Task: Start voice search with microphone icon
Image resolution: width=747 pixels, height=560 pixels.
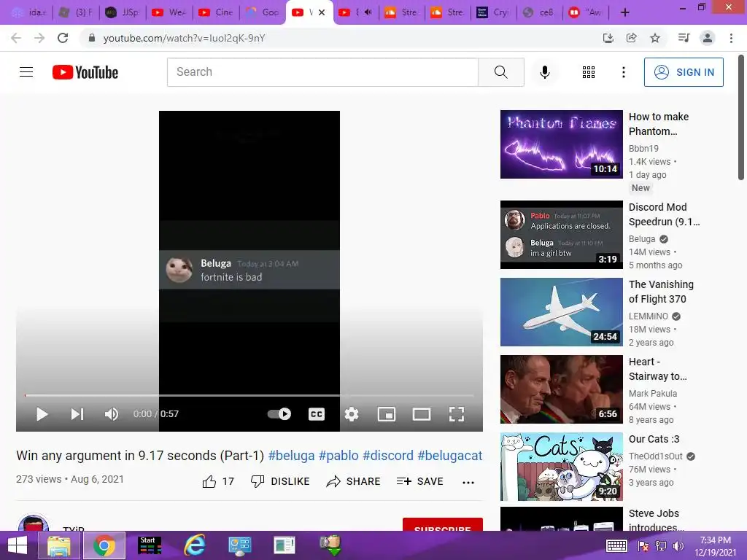Action: click(x=544, y=72)
